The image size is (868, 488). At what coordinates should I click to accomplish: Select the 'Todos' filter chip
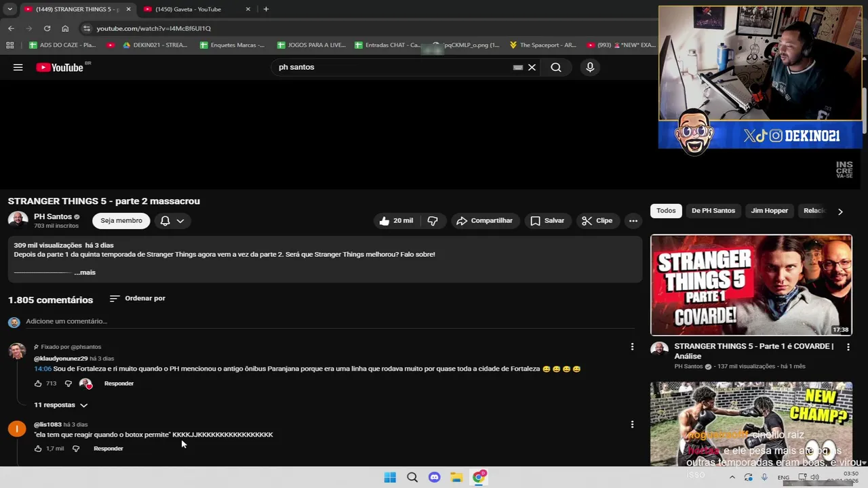(666, 211)
